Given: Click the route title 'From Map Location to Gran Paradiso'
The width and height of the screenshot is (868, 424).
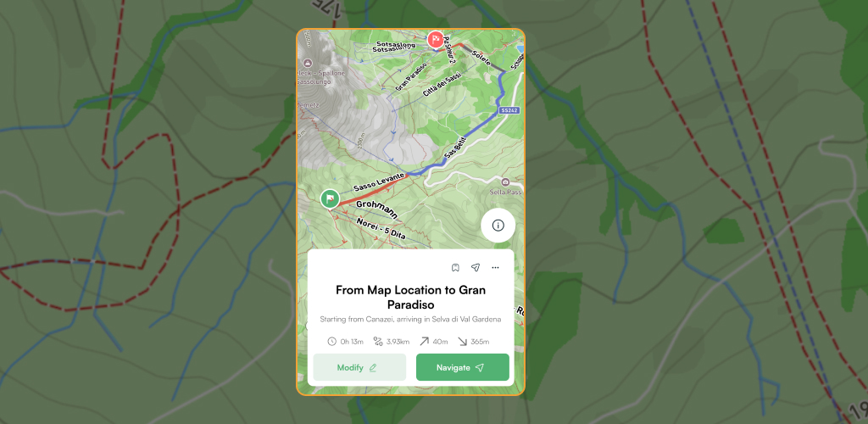Looking at the screenshot, I should 411,298.
